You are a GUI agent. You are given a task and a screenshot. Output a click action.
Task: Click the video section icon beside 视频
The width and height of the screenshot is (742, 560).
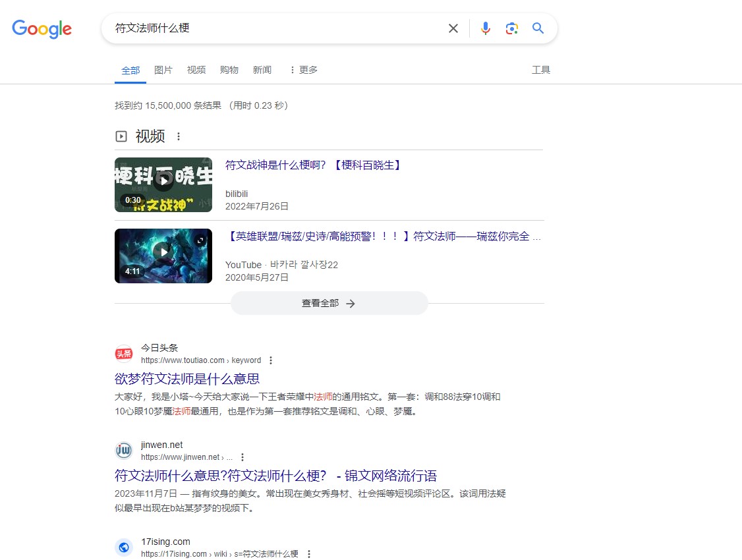[121, 136]
